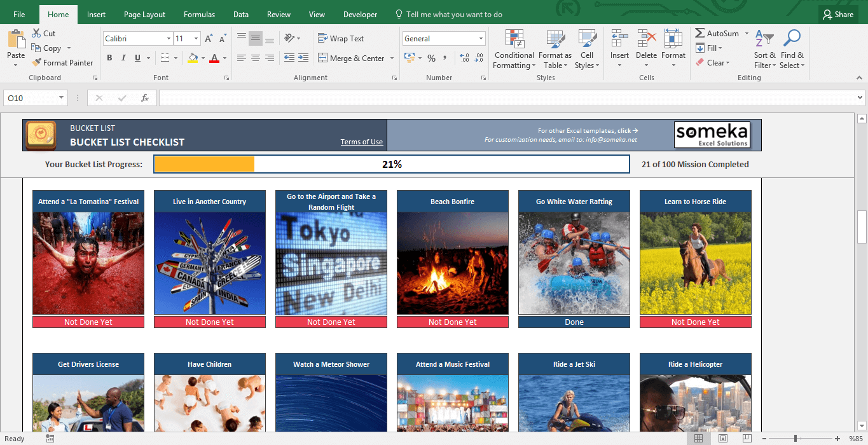
Task: Increase font size with large A
Action: pyautogui.click(x=210, y=39)
